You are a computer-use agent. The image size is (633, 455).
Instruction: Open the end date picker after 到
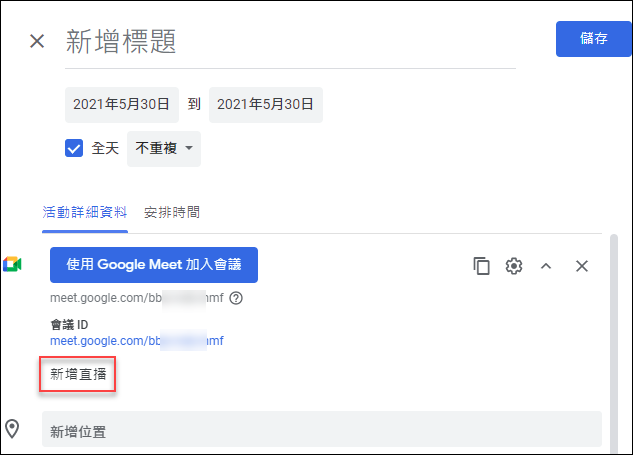coord(266,105)
